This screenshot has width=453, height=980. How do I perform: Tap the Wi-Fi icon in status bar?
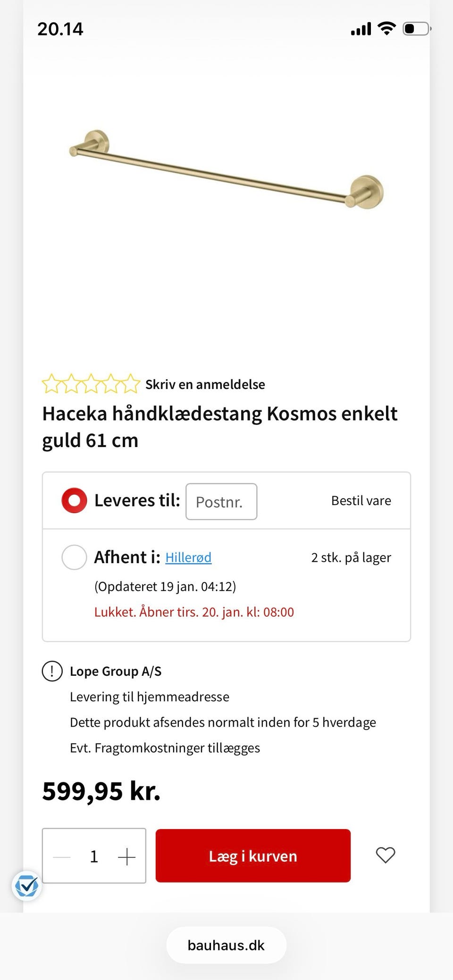(x=387, y=29)
